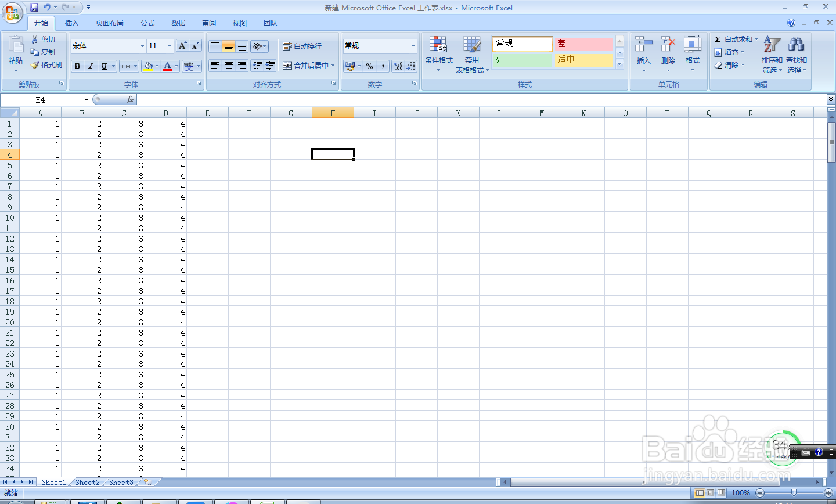Increase indent
The width and height of the screenshot is (836, 504).
coord(271,66)
